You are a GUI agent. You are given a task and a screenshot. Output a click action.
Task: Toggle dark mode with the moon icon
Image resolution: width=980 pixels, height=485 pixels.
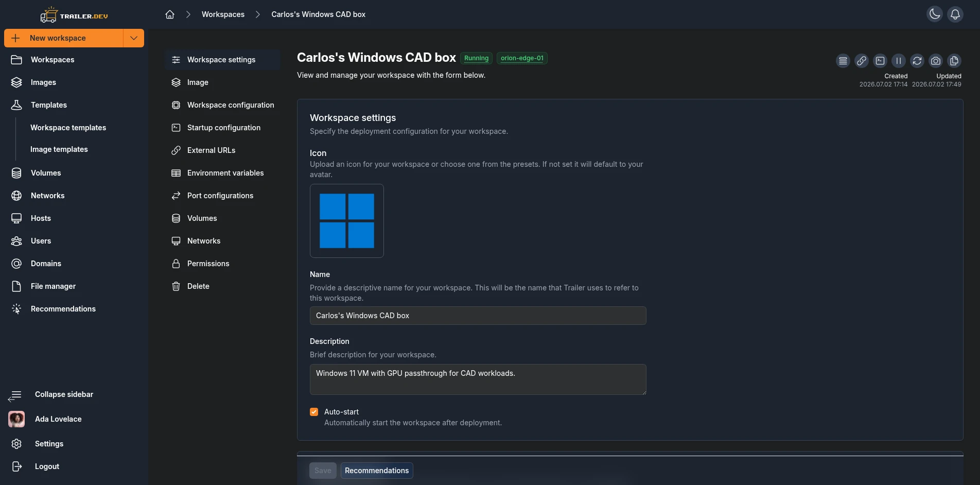point(935,14)
